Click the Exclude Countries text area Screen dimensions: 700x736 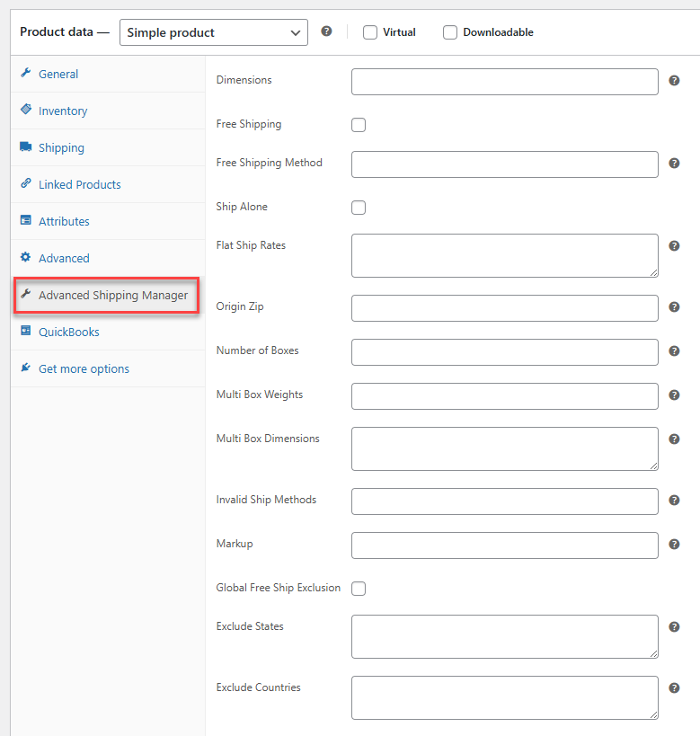(x=505, y=697)
